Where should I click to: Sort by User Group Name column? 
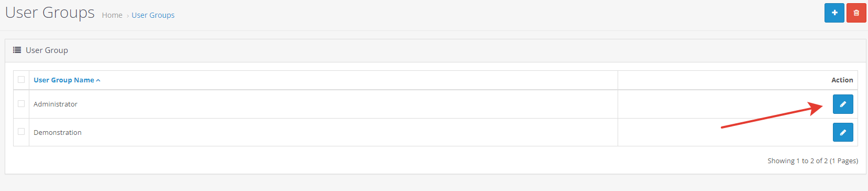[x=64, y=80]
